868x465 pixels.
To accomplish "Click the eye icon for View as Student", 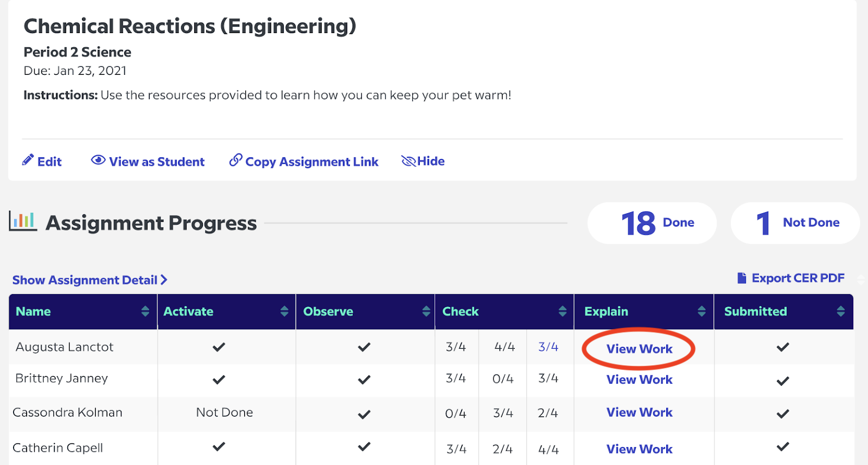I will pyautogui.click(x=98, y=160).
